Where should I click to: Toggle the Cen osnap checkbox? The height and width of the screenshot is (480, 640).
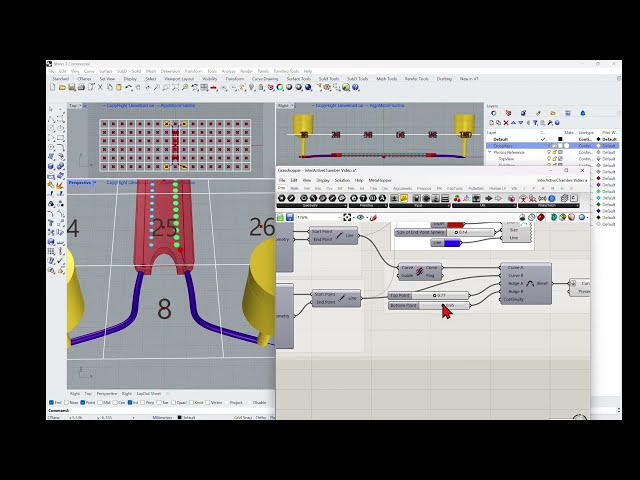[x=115, y=402]
